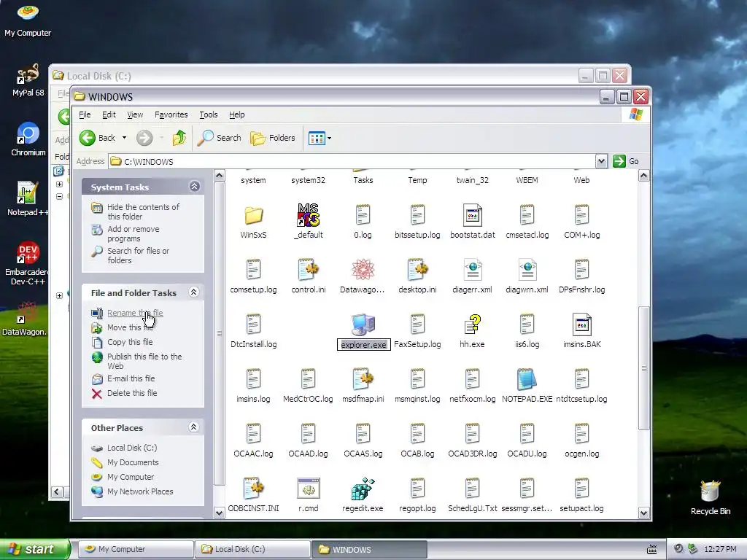
Task: Select the ntdtcsetup.log file name
Action: point(581,399)
